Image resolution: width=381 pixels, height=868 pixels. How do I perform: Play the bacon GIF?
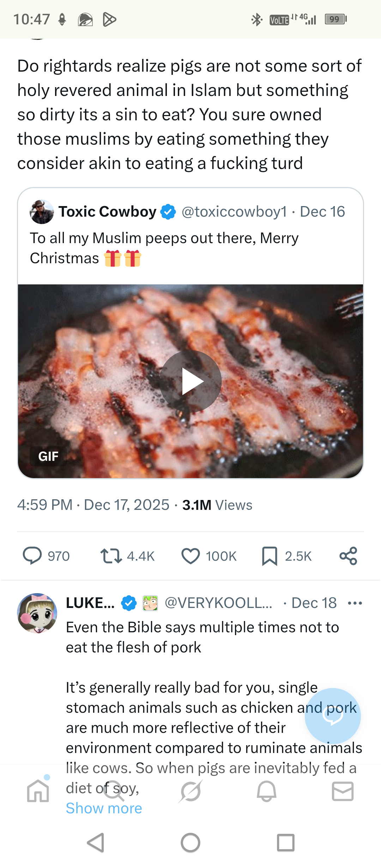[191, 381]
